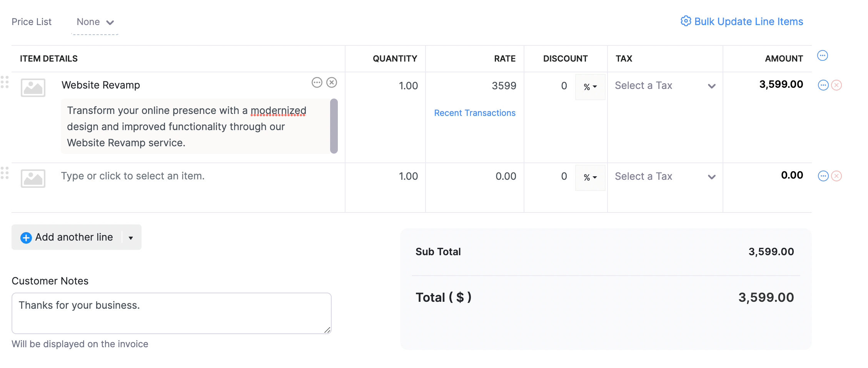868x368 pixels.
Task: View Recent Transactions for Website Revamp
Action: tap(475, 113)
